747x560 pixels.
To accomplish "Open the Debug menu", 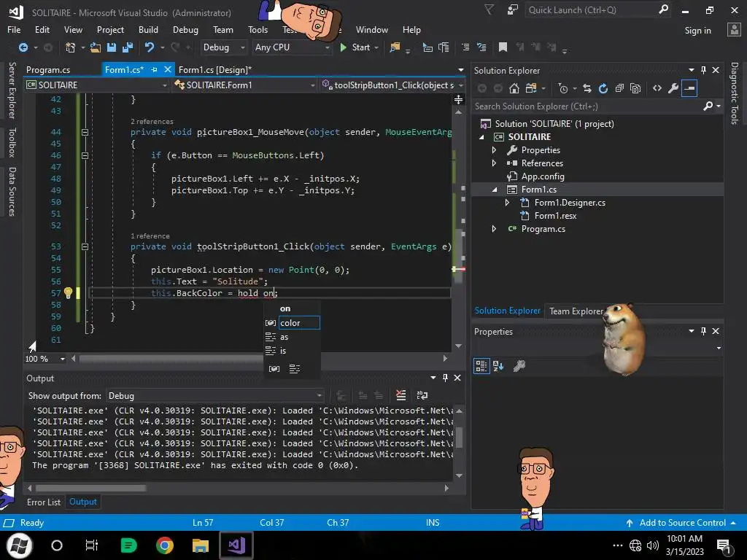I will click(185, 29).
